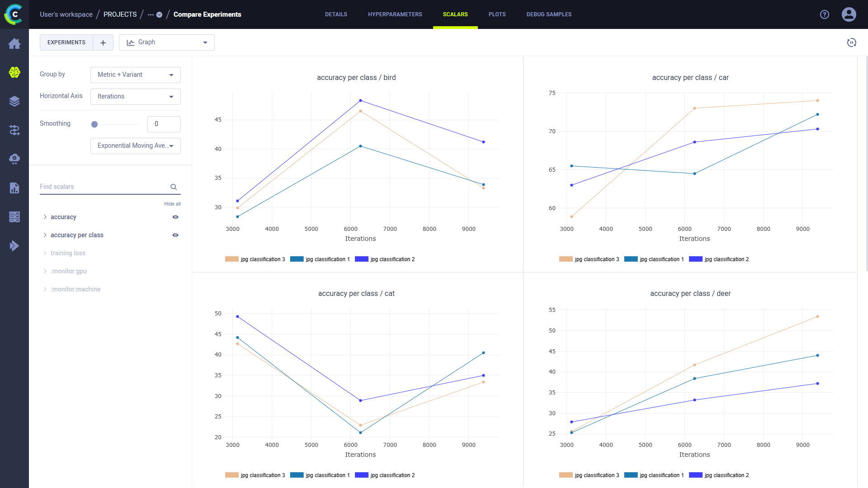868x488 pixels.
Task: Toggle visibility of accuracy per class metric
Action: pyautogui.click(x=175, y=235)
